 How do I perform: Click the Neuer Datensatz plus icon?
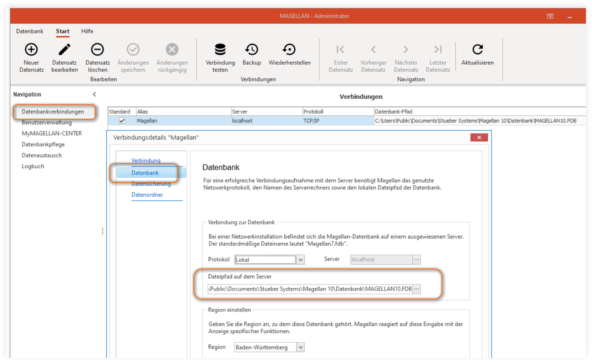[x=31, y=49]
